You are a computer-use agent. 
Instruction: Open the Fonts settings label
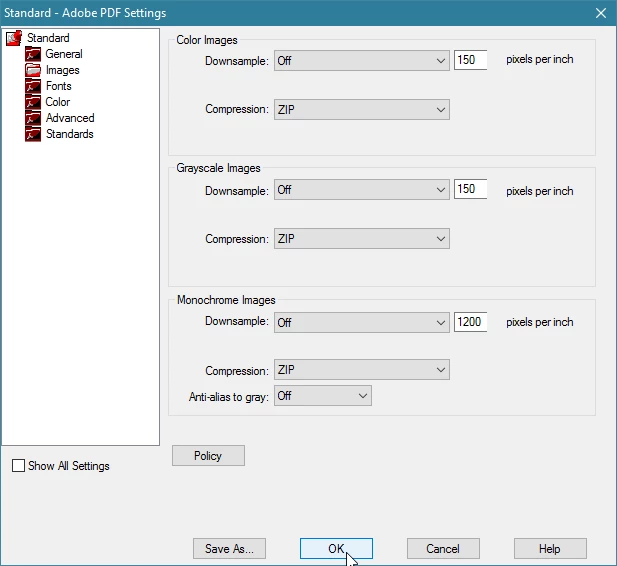59,86
